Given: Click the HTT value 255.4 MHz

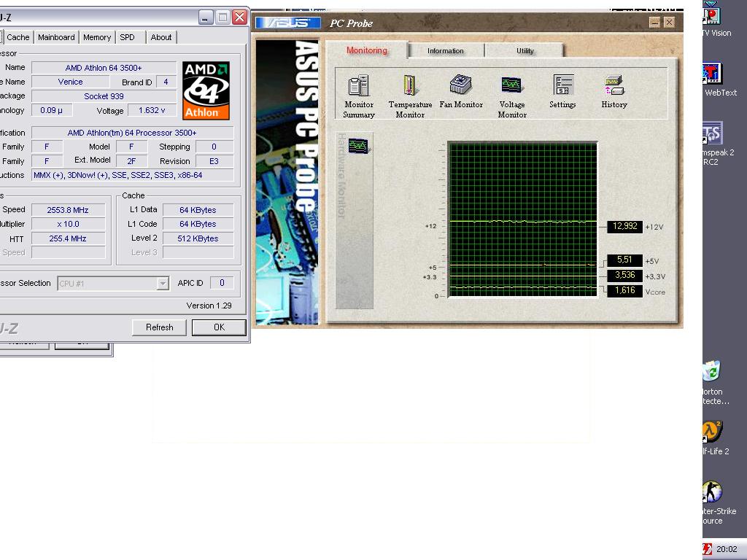Looking at the screenshot, I should (68, 238).
